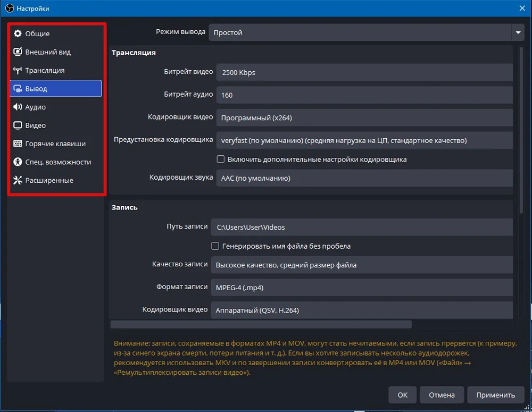
Task: Select the Внешний вид appearance icon
Action: pyautogui.click(x=18, y=52)
